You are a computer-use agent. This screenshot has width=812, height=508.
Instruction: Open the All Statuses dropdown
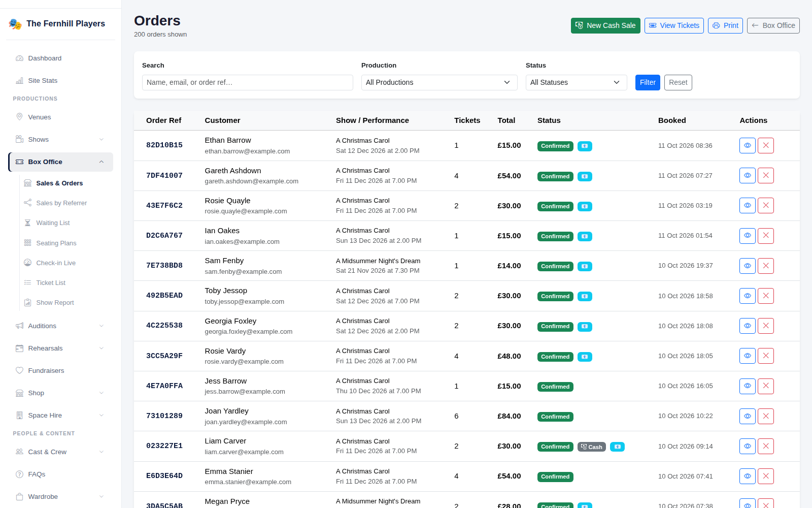[x=577, y=82]
